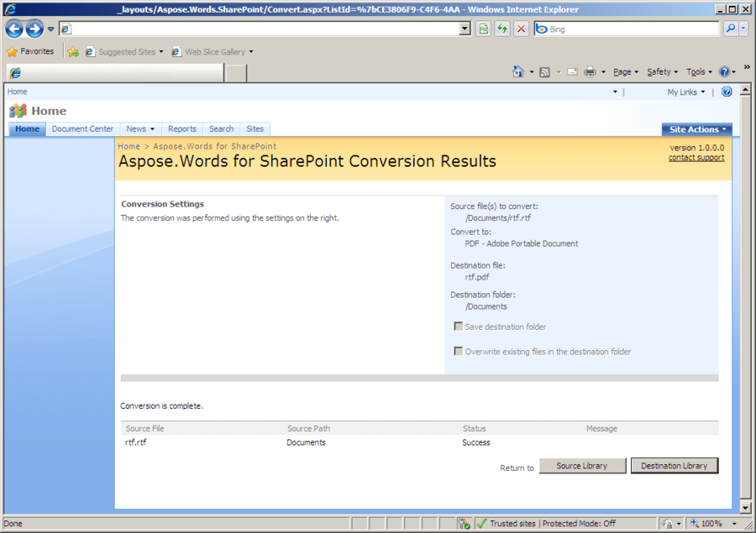Expand the address bar history dropdown
This screenshot has width=756, height=533.
pos(465,29)
